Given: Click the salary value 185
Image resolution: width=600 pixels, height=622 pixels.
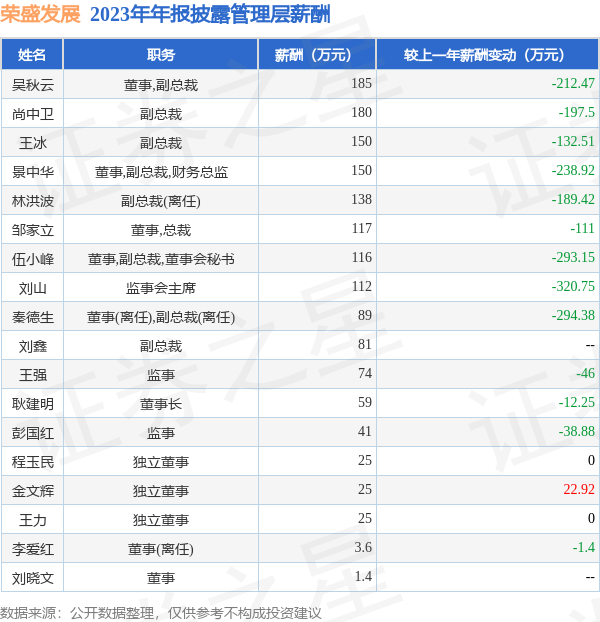Looking at the screenshot, I should point(361,83).
